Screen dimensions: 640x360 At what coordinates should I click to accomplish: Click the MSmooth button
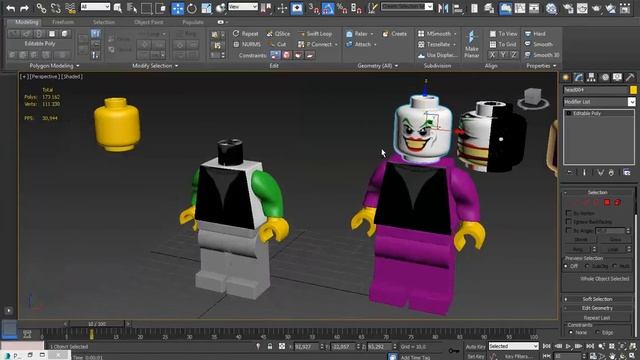click(x=435, y=34)
